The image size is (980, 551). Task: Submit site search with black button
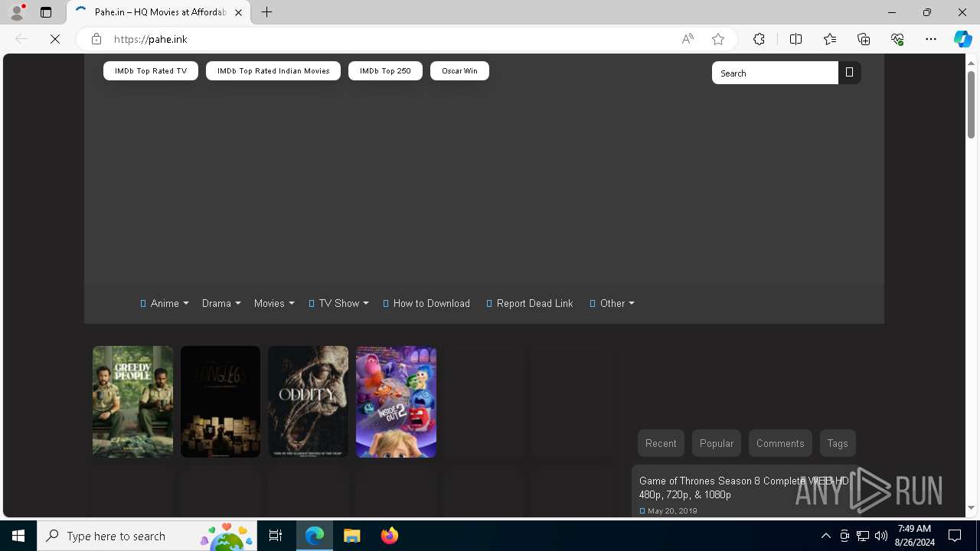click(x=849, y=73)
